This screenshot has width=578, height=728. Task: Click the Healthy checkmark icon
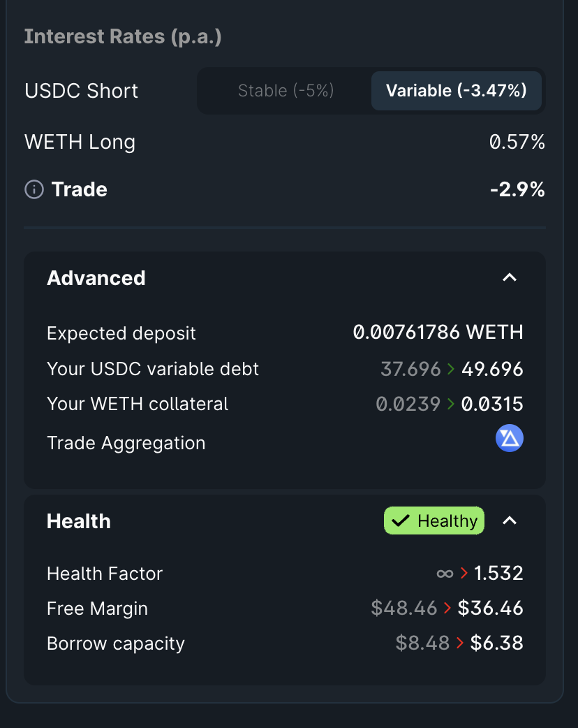pos(400,520)
